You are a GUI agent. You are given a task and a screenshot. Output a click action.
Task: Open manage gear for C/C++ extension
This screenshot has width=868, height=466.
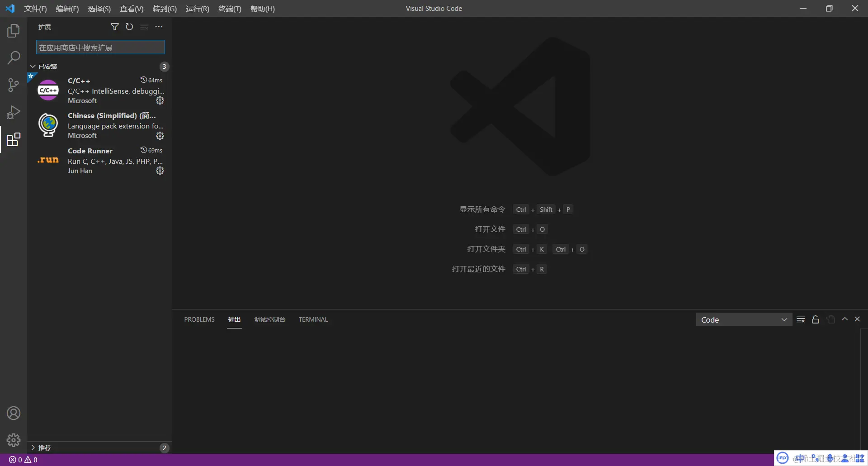pos(160,100)
